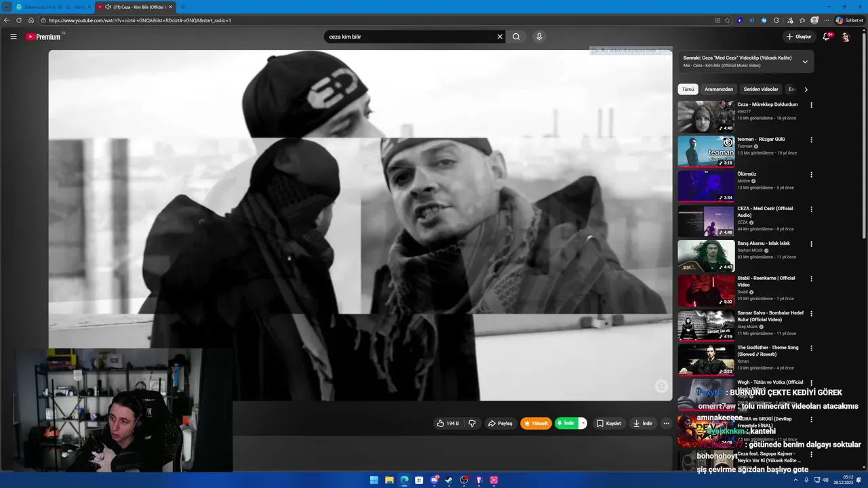Open the 'Ölümsüz' video title
Screen dimensions: 868x488
[x=747, y=174]
